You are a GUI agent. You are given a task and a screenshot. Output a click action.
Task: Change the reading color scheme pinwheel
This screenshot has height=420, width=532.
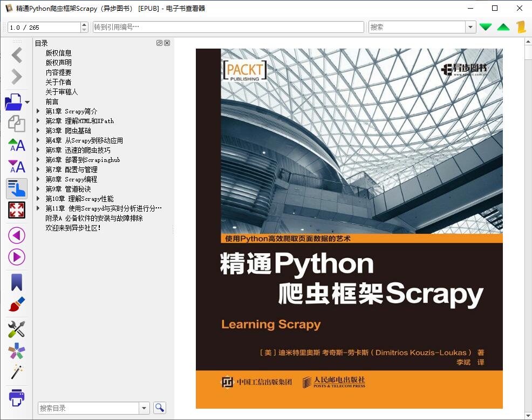point(16,351)
